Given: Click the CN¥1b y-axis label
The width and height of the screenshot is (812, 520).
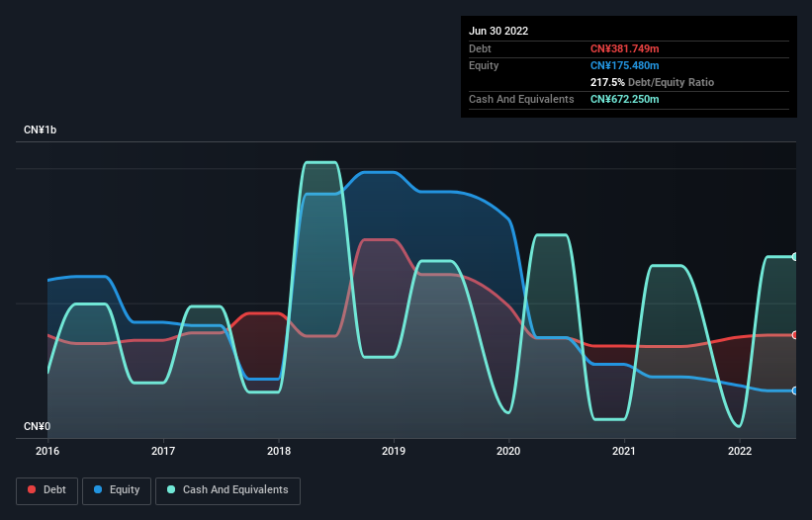Looking at the screenshot, I should click(40, 130).
